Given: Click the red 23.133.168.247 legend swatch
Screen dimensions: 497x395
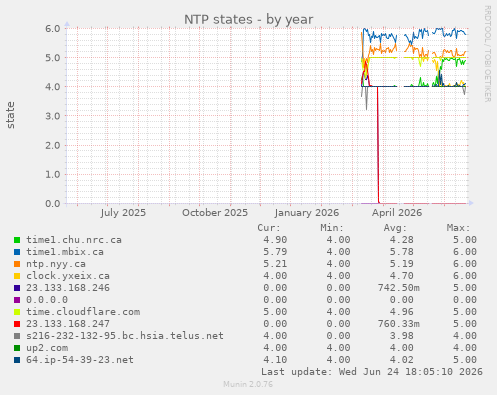Looking at the screenshot, I should [x=17, y=324].
